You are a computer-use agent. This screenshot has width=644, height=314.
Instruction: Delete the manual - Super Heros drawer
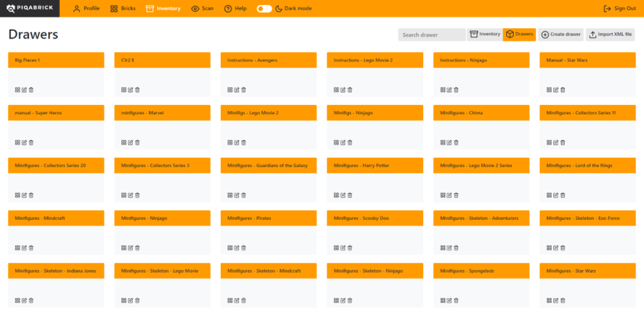[x=31, y=142]
